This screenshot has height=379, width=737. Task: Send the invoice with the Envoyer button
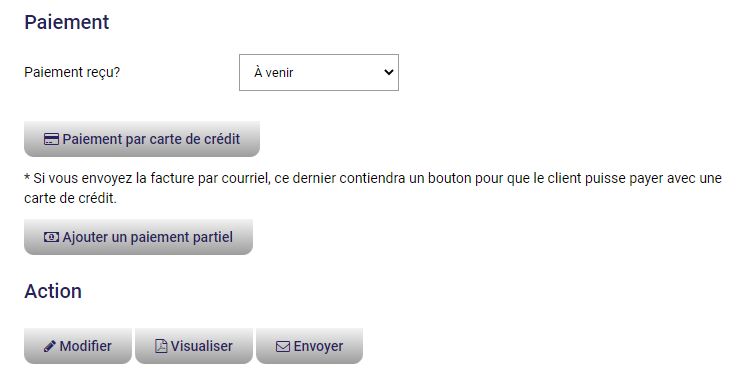(309, 346)
